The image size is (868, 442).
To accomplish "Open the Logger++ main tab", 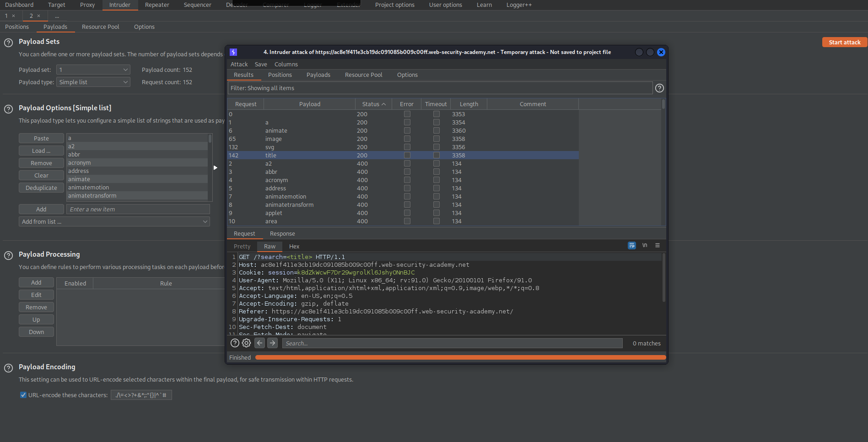I will click(519, 5).
